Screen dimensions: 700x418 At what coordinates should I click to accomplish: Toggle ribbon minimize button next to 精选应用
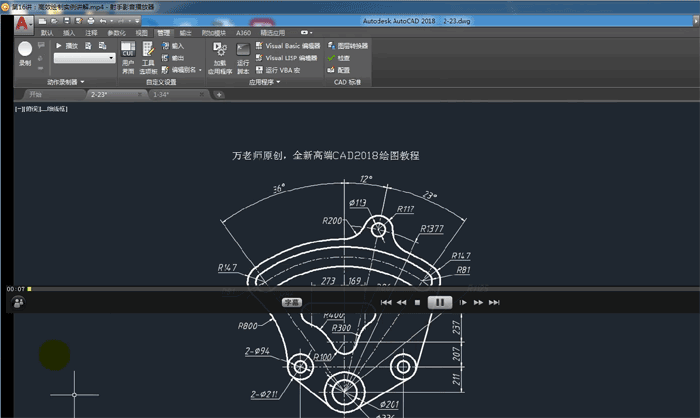point(306,33)
